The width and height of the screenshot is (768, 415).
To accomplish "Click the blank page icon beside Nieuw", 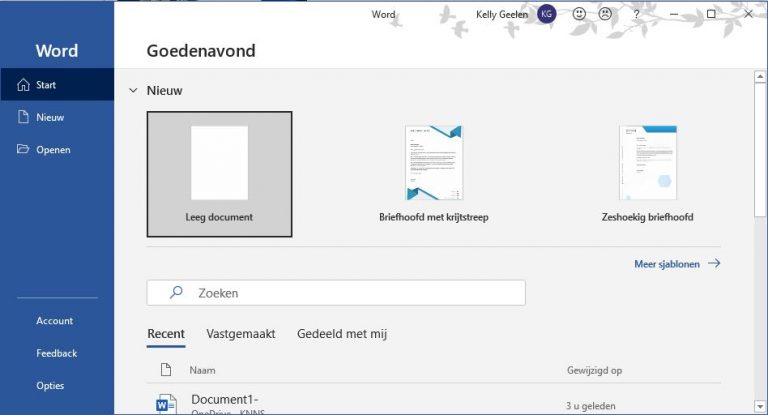I will 23,117.
